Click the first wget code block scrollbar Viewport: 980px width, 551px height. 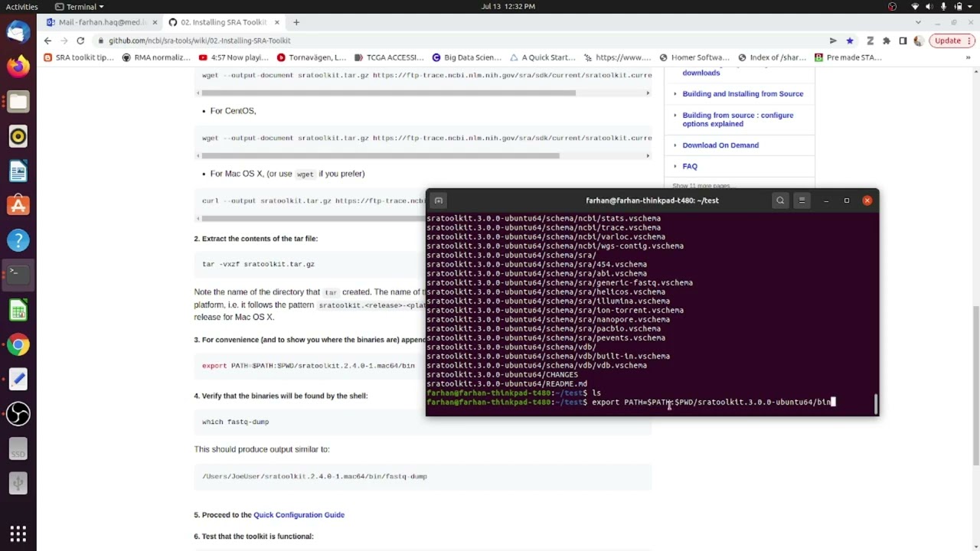click(x=388, y=93)
